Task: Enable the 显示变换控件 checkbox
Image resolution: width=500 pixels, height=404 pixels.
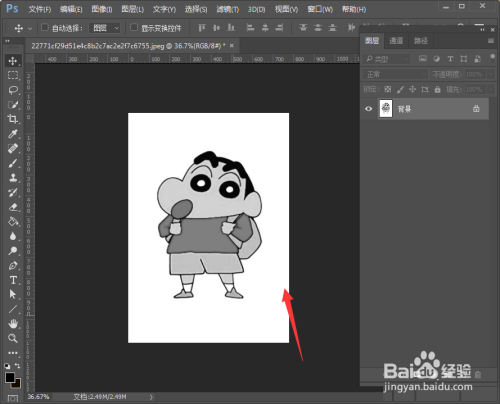Action: click(134, 27)
